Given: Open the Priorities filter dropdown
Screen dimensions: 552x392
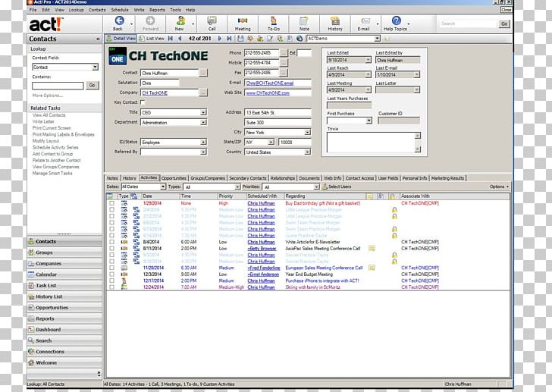Looking at the screenshot, I should [x=316, y=187].
